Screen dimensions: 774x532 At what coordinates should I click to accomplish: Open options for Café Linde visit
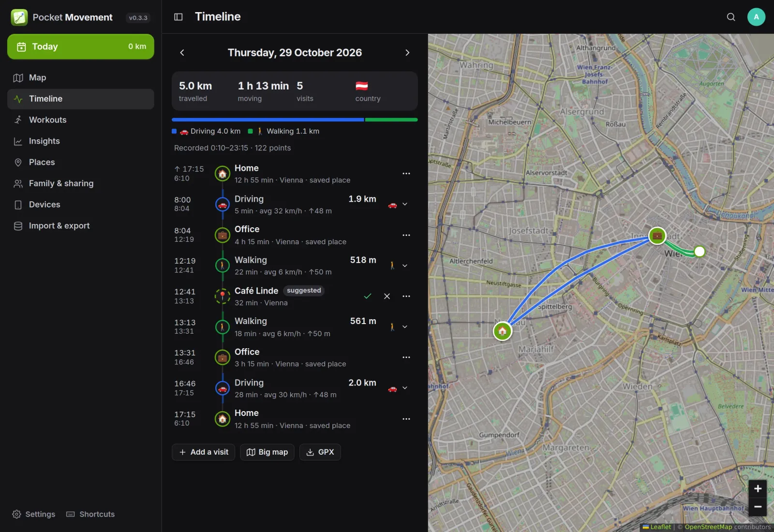coord(406,296)
